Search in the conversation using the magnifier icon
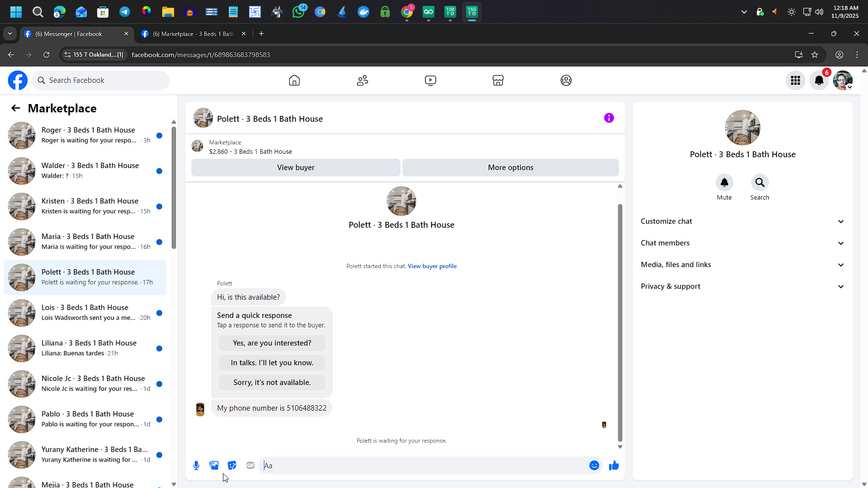The width and height of the screenshot is (868, 488). click(760, 182)
